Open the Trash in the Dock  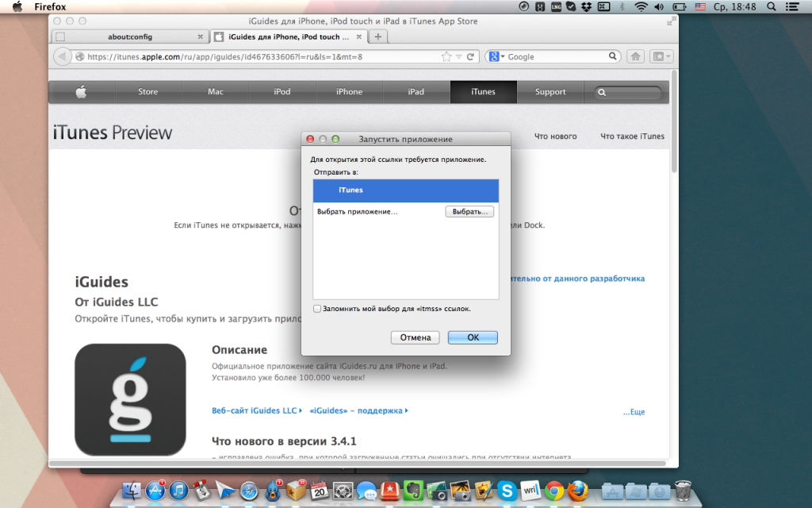coord(683,491)
